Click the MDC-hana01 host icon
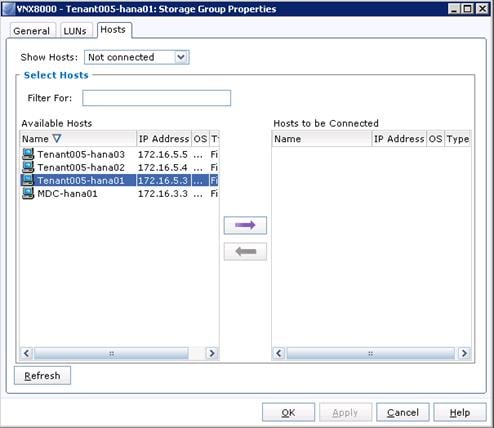Screen dimensions: 494x428 28,193
